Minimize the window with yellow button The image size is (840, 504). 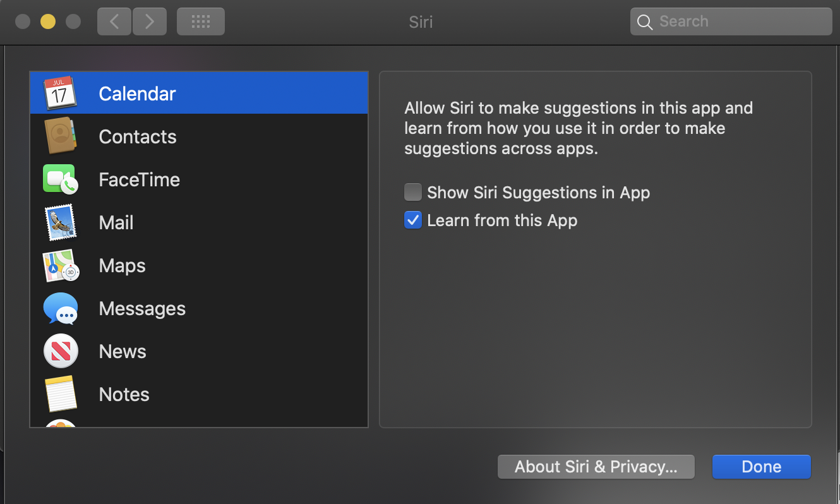48,21
